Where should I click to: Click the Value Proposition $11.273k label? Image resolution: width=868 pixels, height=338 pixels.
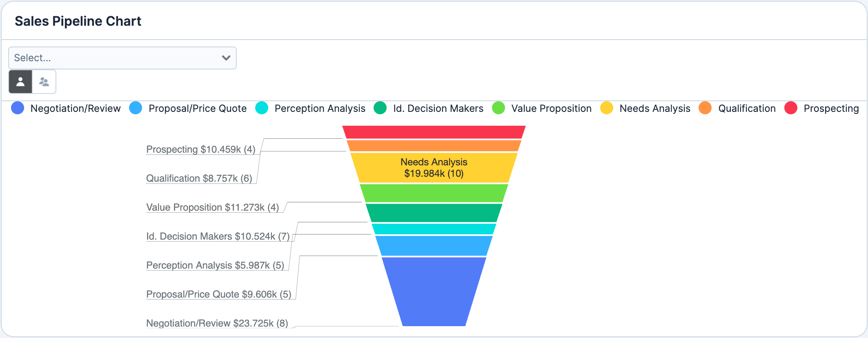[x=212, y=207]
